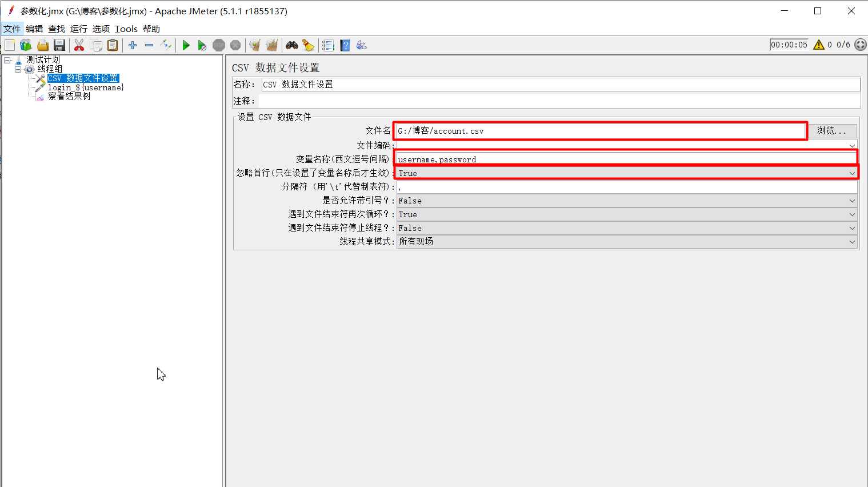The height and width of the screenshot is (487, 868).
Task: Open 遇到文件结束符停止线程 dropdown
Action: [627, 228]
